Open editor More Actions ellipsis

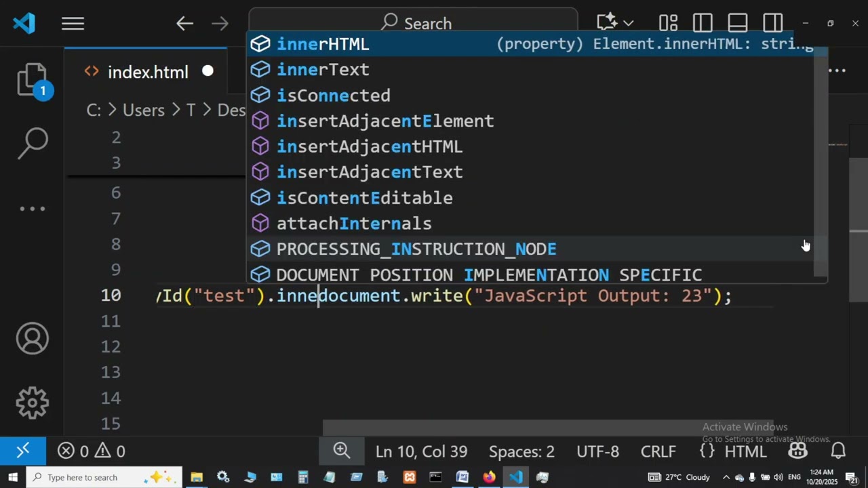[838, 70]
